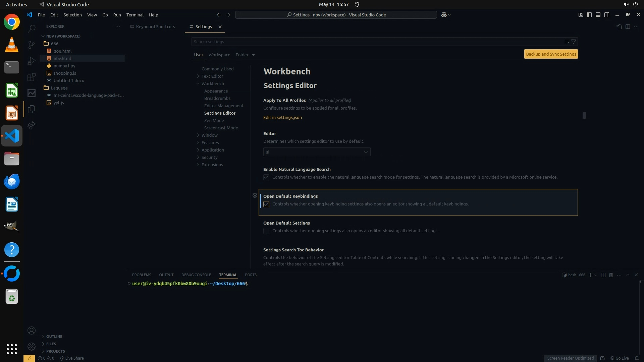Image resolution: width=644 pixels, height=362 pixels.
Task: Click Backup and Sync Settings button
Action: 551,54
